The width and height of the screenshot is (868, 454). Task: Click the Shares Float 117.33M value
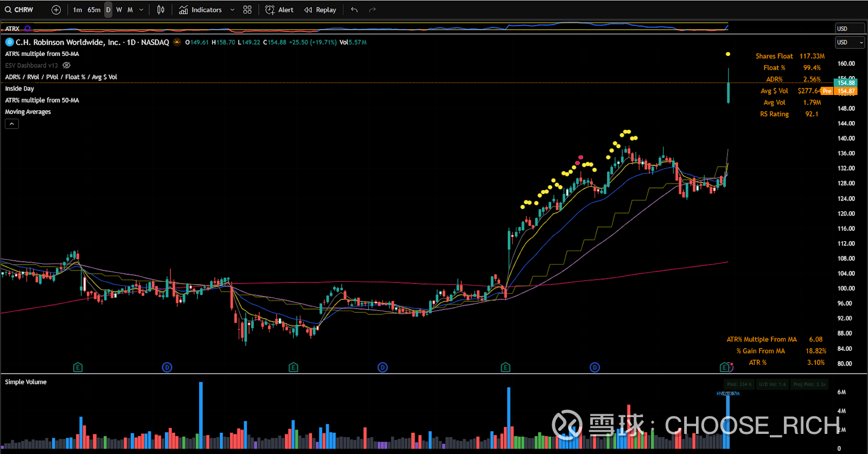coord(812,56)
